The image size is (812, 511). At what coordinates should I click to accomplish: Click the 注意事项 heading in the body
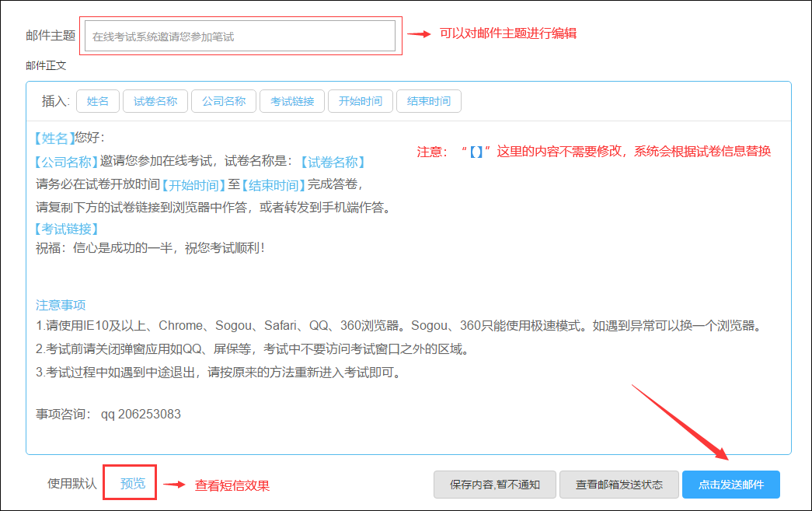coord(61,304)
